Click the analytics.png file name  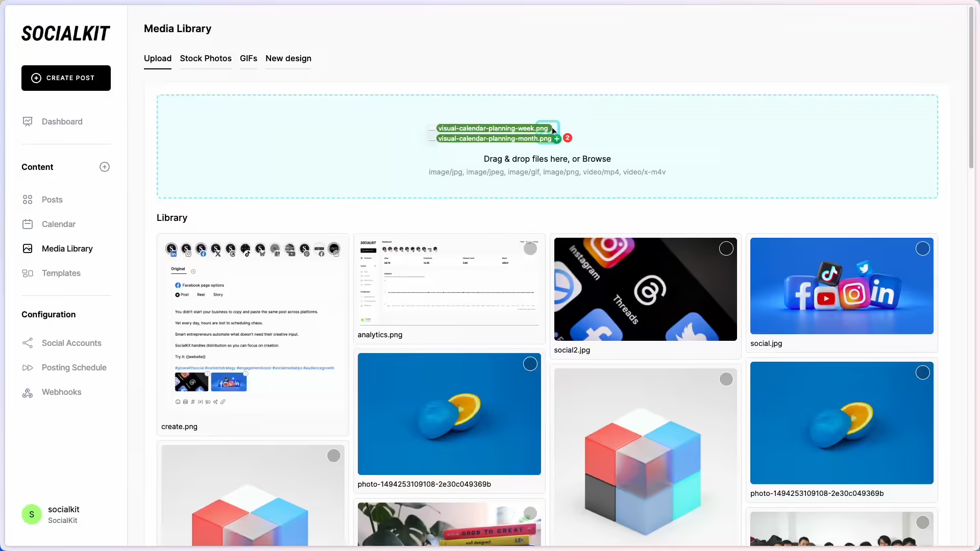click(x=380, y=335)
